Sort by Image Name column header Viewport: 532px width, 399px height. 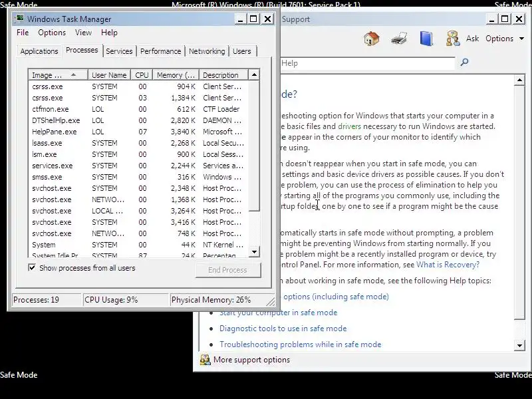[59, 75]
